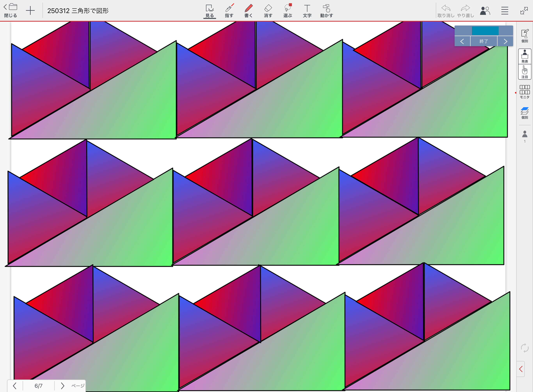Viewport: 533px width, 392px height.
Task: Click 閉じる to close the note
Action: pyautogui.click(x=11, y=11)
